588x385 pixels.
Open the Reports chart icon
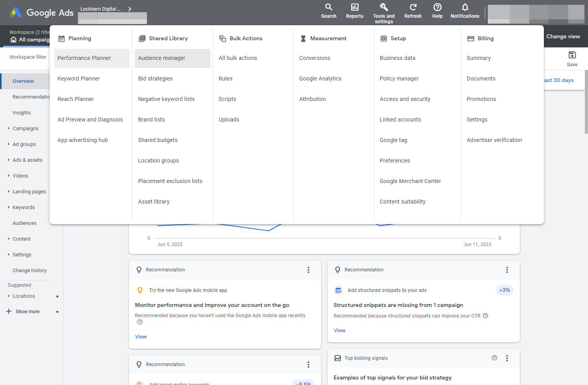click(x=355, y=7)
